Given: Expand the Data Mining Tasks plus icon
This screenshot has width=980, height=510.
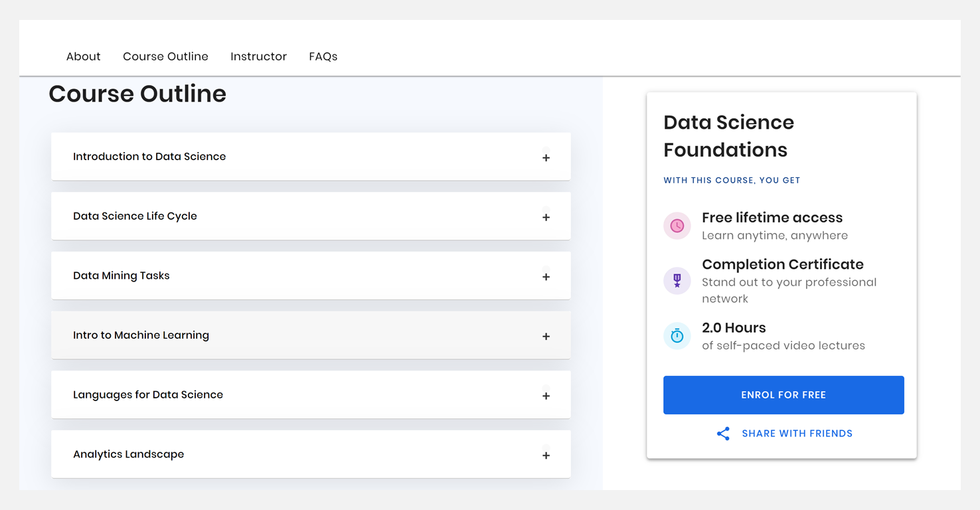Looking at the screenshot, I should (546, 277).
